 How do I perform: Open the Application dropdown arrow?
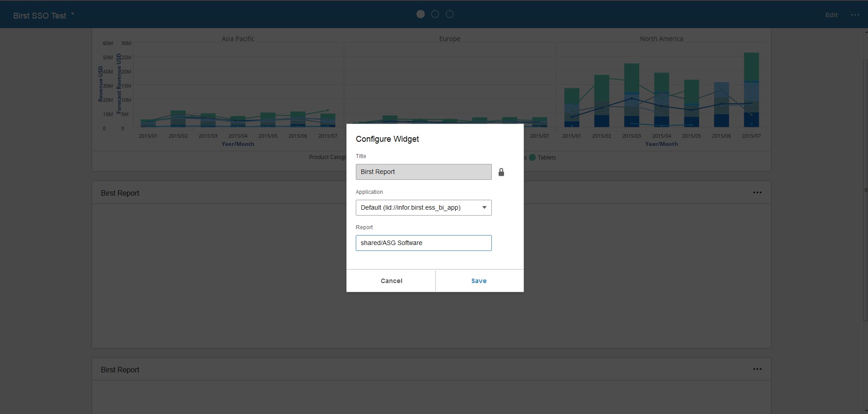pyautogui.click(x=484, y=207)
